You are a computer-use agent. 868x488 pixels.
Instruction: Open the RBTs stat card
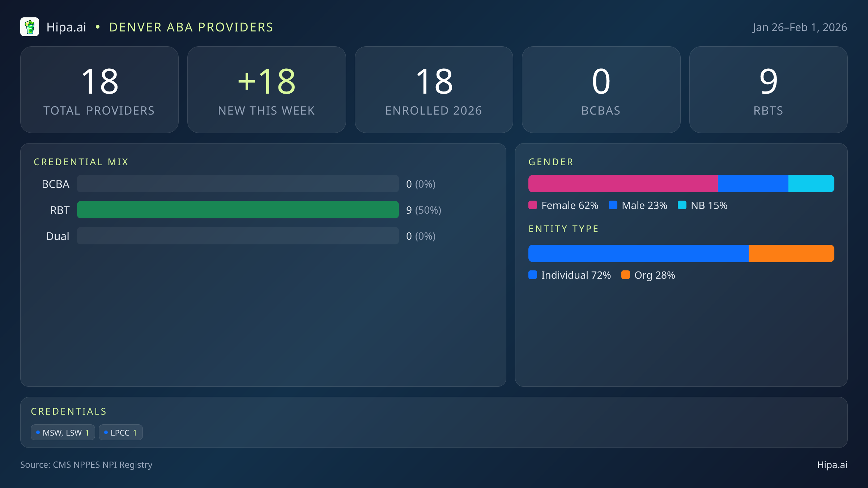[768, 89]
